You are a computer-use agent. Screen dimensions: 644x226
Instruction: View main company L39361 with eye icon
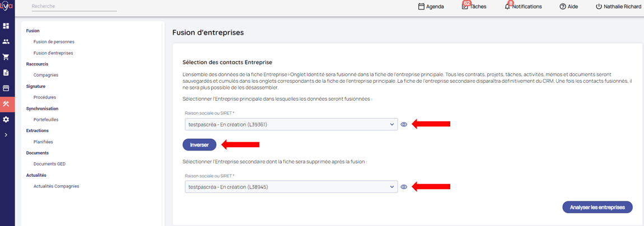404,125
